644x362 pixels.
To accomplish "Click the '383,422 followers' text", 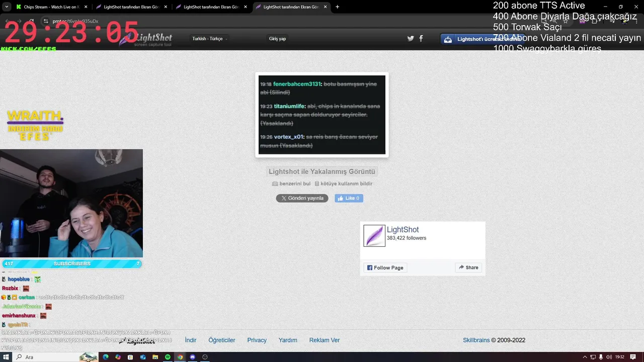I will (x=407, y=238).
